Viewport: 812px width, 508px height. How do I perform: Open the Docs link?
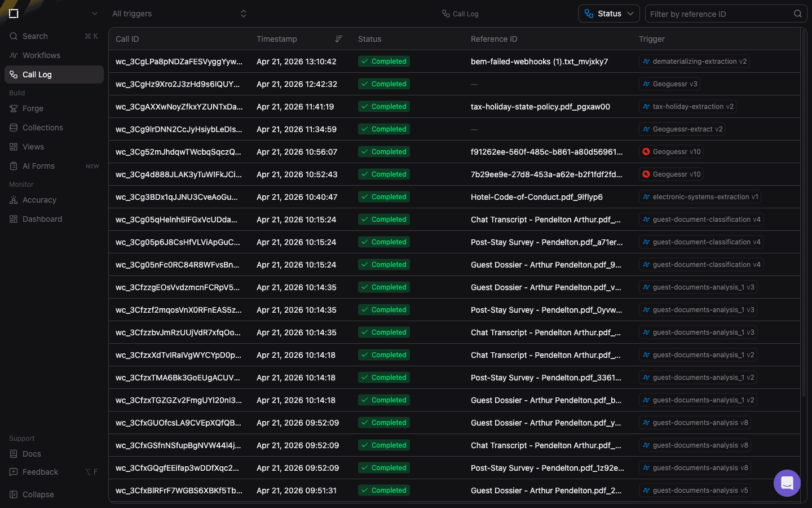pyautogui.click(x=32, y=454)
